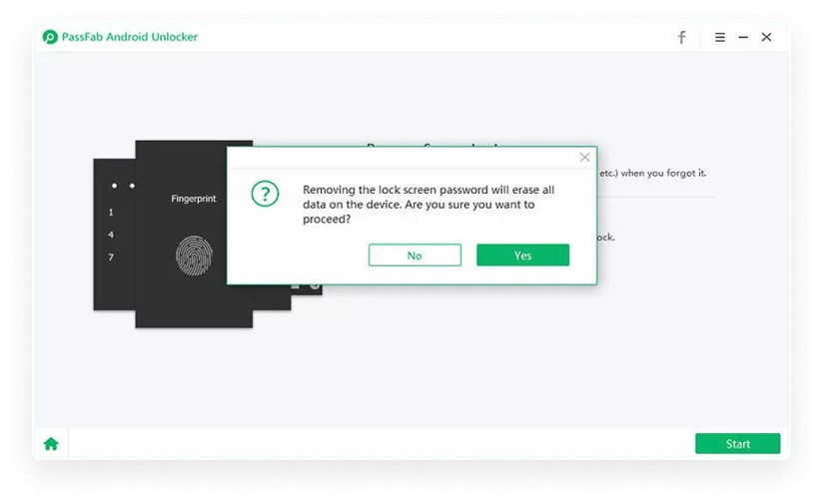Close the PassFab Android Unlocker window
The width and height of the screenshot is (823, 504).
tap(766, 37)
